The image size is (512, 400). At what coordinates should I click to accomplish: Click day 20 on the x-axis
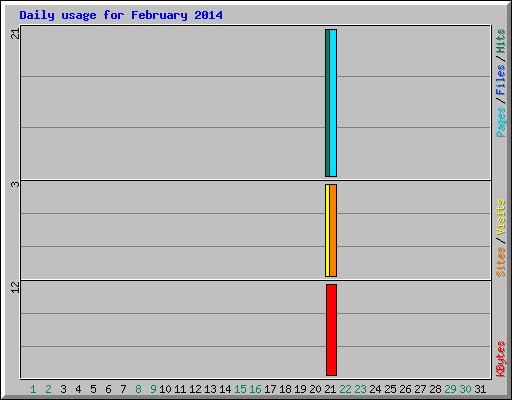(315, 389)
